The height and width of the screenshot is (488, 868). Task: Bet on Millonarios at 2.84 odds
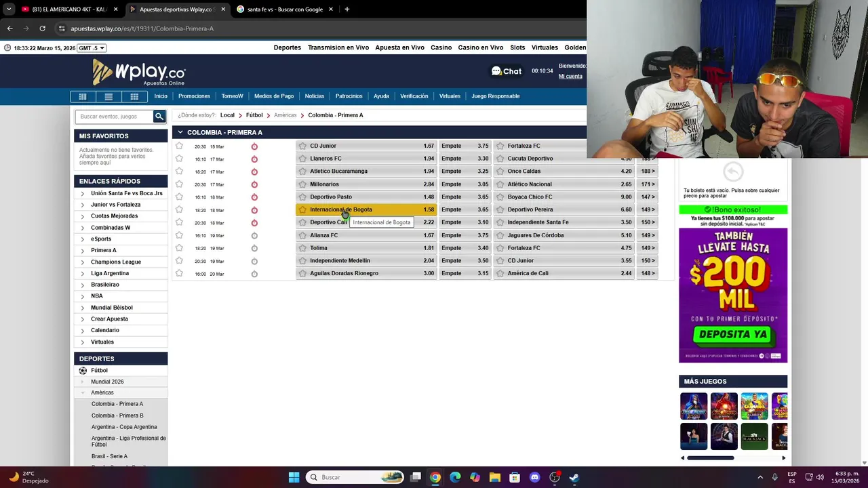[x=366, y=184]
